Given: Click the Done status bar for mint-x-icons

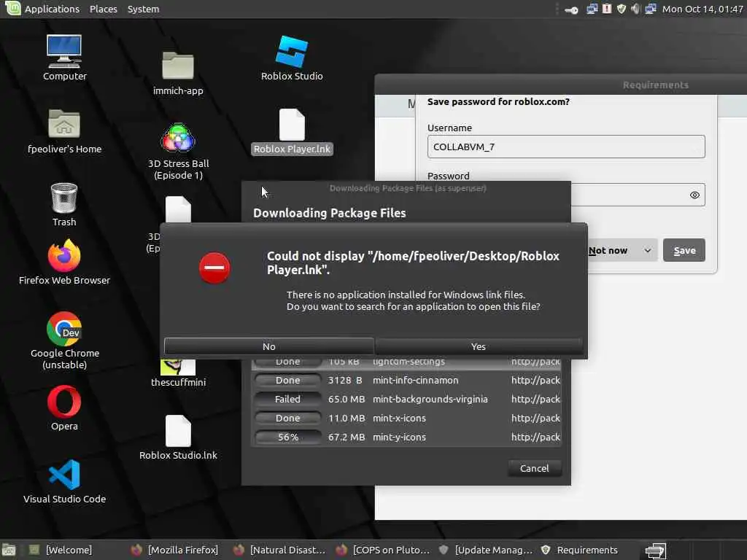Looking at the screenshot, I should (x=287, y=418).
